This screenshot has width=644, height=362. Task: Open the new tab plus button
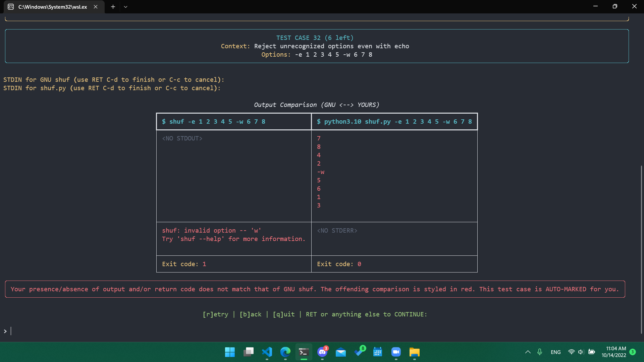[113, 7]
